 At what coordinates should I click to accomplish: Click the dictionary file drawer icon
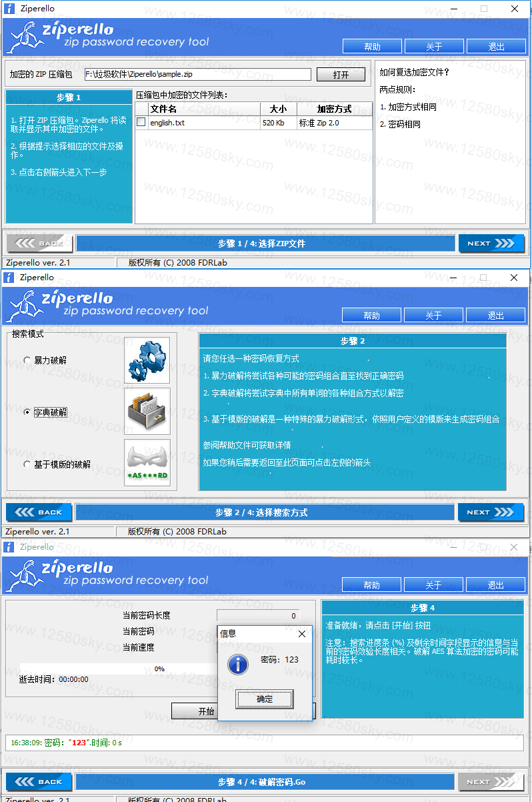pos(147,412)
